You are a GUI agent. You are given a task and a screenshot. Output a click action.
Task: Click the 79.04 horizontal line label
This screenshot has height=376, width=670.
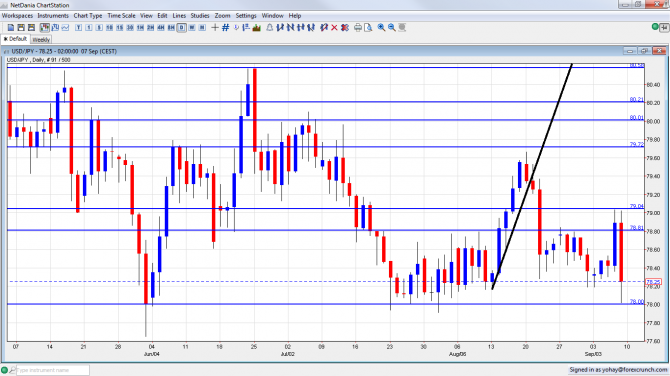coord(637,206)
